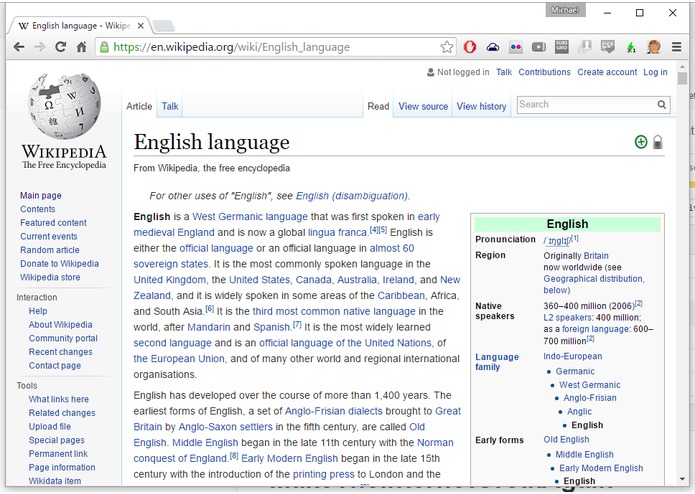Click the page protection padlock icon

pos(657,143)
